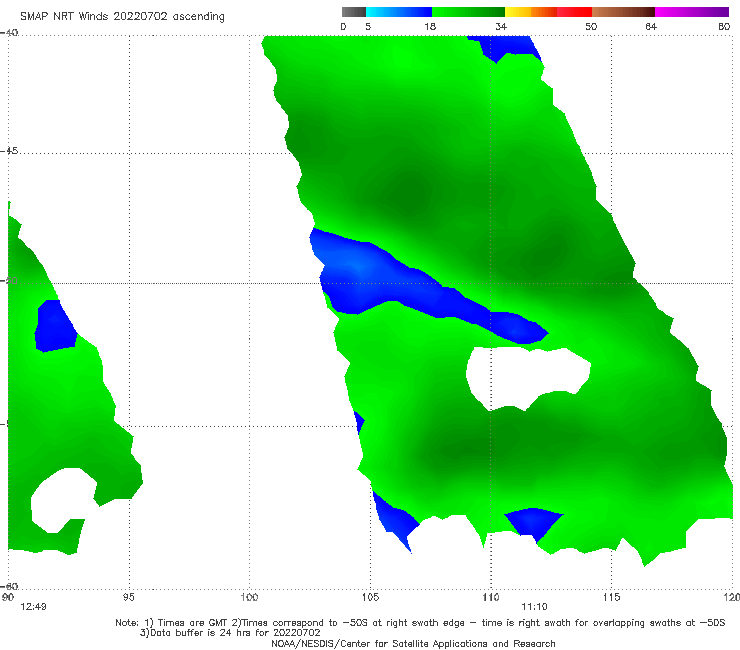Click the longitude label '95'

click(128, 598)
